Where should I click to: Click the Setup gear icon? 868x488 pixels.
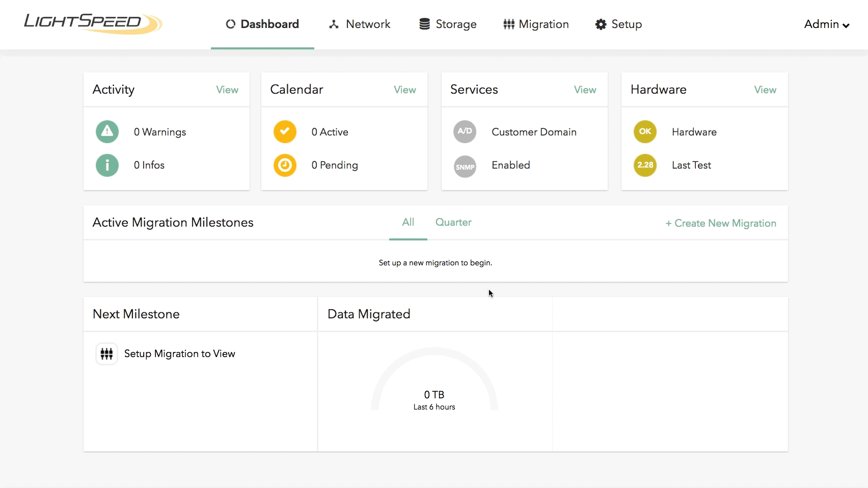tap(601, 24)
